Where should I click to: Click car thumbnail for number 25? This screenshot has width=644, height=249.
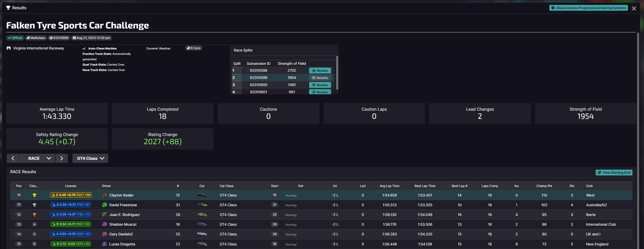click(202, 234)
